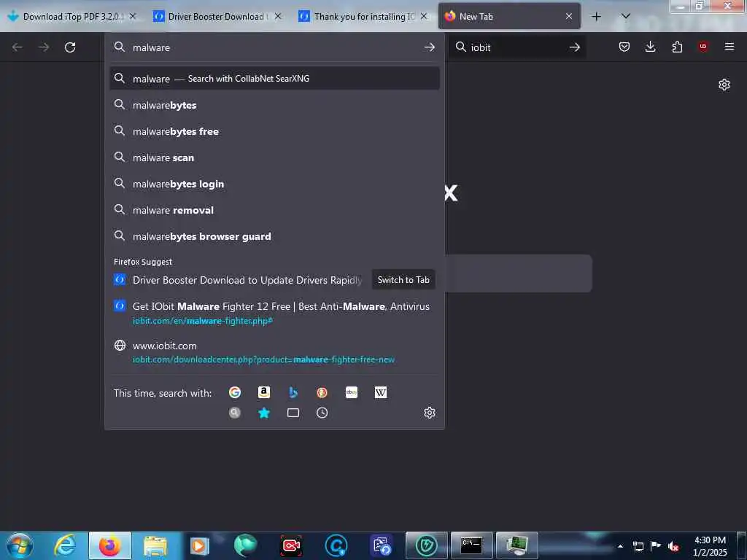Open a new tab with plus button
This screenshot has width=747, height=560.
point(596,17)
